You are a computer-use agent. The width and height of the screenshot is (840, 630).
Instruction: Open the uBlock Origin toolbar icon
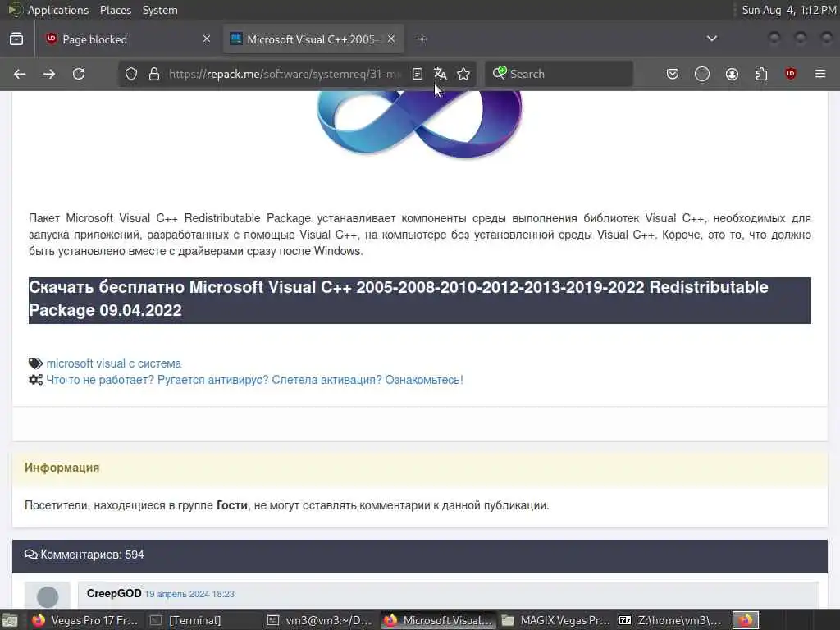(x=791, y=74)
